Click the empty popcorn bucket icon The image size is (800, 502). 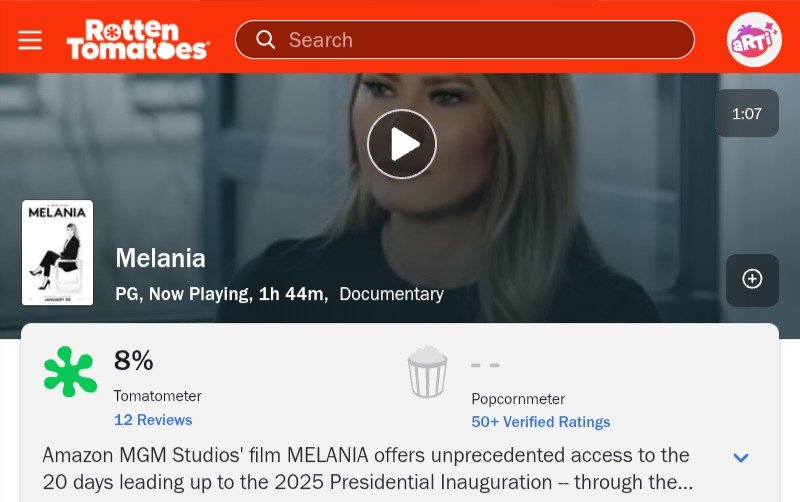click(x=428, y=371)
